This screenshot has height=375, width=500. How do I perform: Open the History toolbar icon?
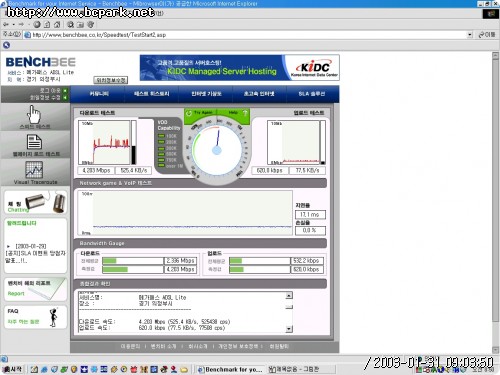[90, 25]
